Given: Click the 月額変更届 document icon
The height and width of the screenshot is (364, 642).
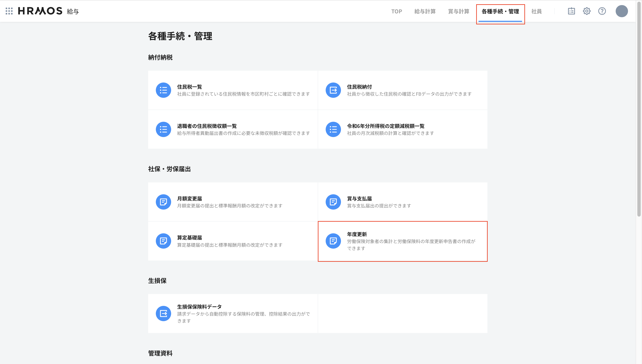Looking at the screenshot, I should 163,202.
